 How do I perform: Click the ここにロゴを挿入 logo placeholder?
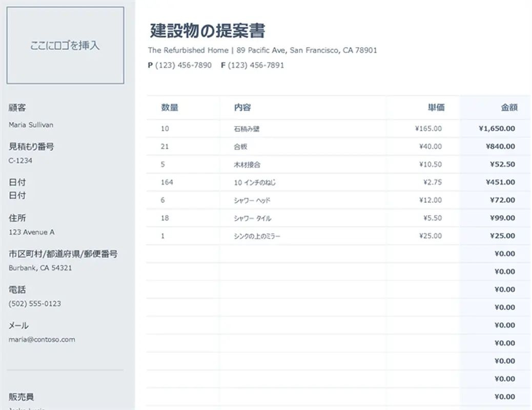[x=65, y=45]
